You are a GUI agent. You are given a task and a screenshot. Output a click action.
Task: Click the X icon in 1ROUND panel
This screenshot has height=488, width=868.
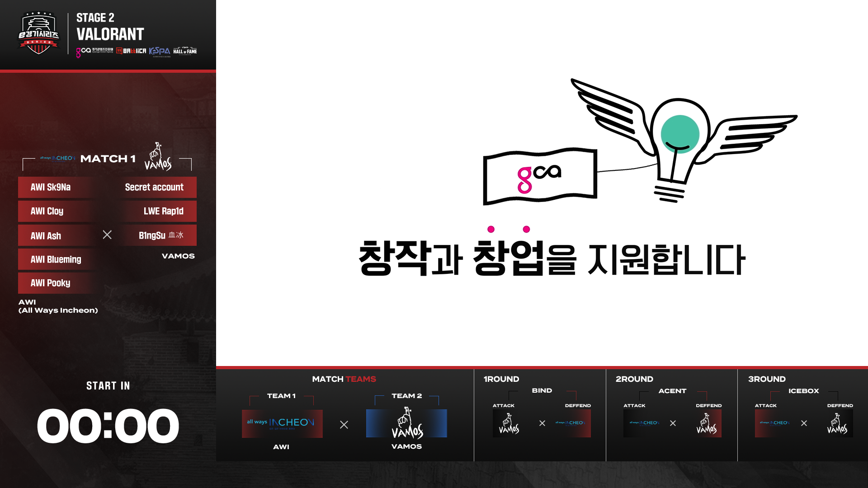[542, 423]
